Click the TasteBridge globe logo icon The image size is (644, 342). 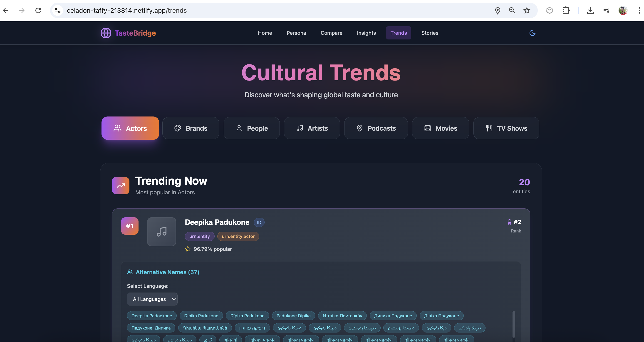106,33
